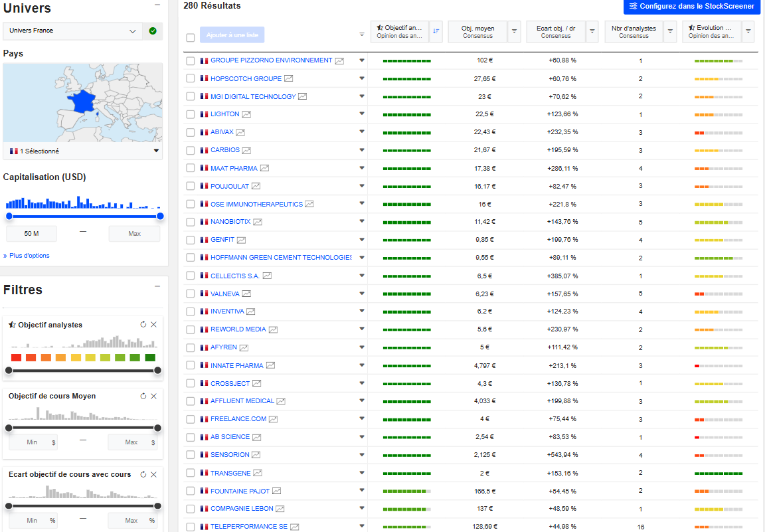Click the sort icon on Objectif analystes column
The height and width of the screenshot is (532, 765).
(x=436, y=31)
